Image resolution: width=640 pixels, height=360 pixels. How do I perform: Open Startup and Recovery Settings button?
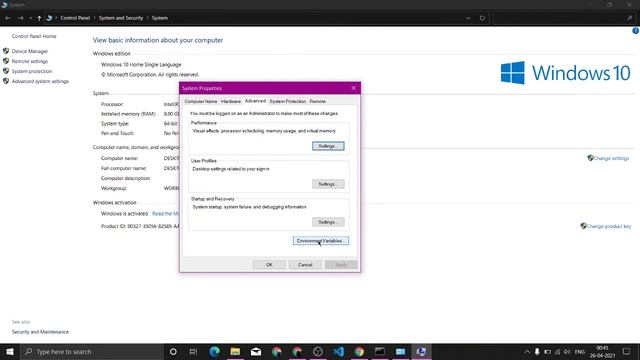[x=328, y=222]
